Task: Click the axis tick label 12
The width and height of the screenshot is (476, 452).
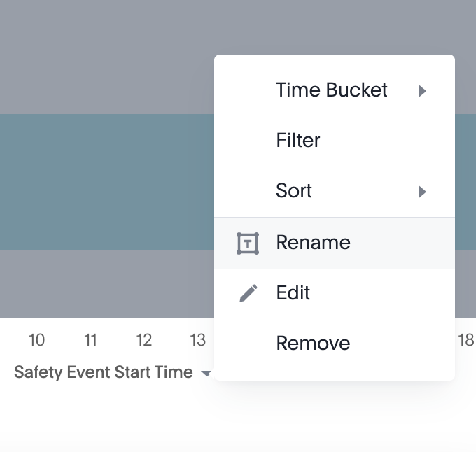Action: tap(144, 341)
